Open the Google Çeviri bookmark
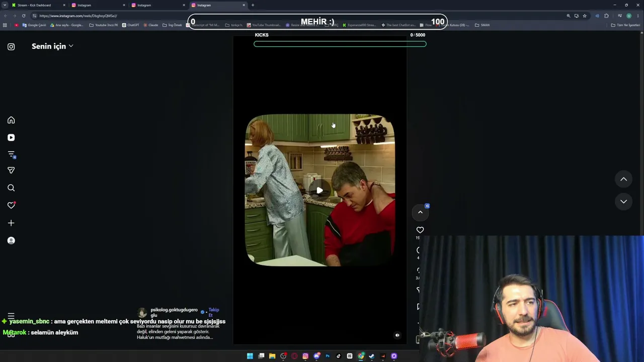 34,25
